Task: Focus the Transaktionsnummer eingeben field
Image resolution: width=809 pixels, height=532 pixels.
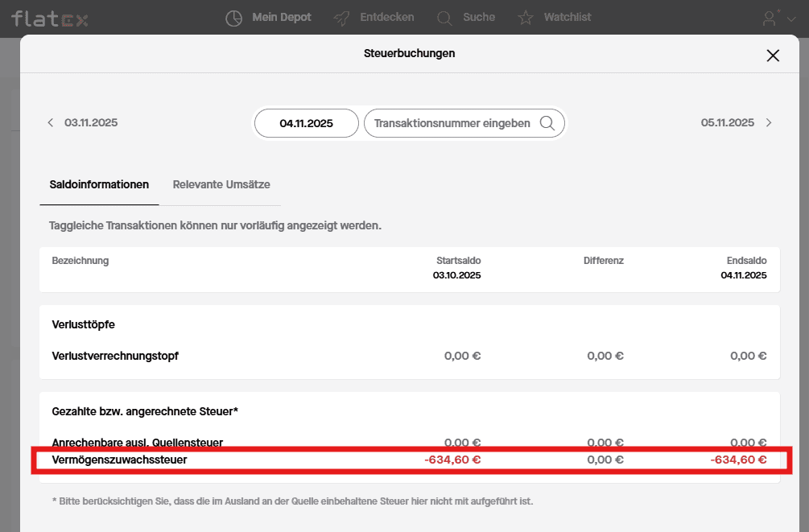Action: (x=452, y=123)
